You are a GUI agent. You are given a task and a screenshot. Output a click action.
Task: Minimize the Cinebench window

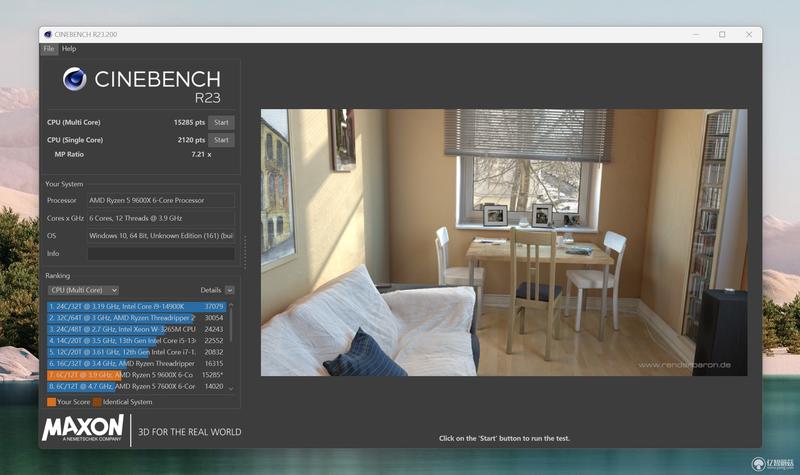[696, 34]
